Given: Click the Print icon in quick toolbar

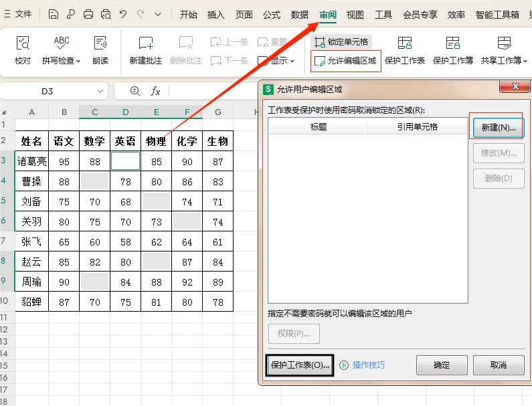Looking at the screenshot, I should coord(88,14).
